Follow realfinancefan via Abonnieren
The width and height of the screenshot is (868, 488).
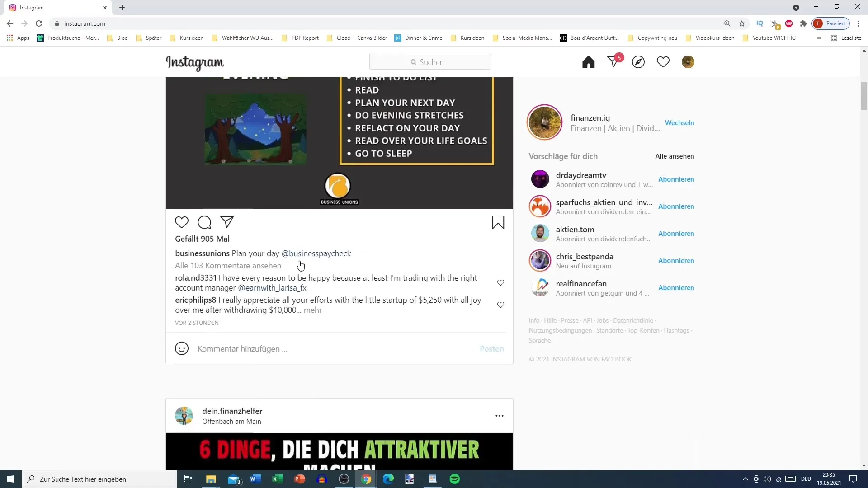(x=676, y=288)
